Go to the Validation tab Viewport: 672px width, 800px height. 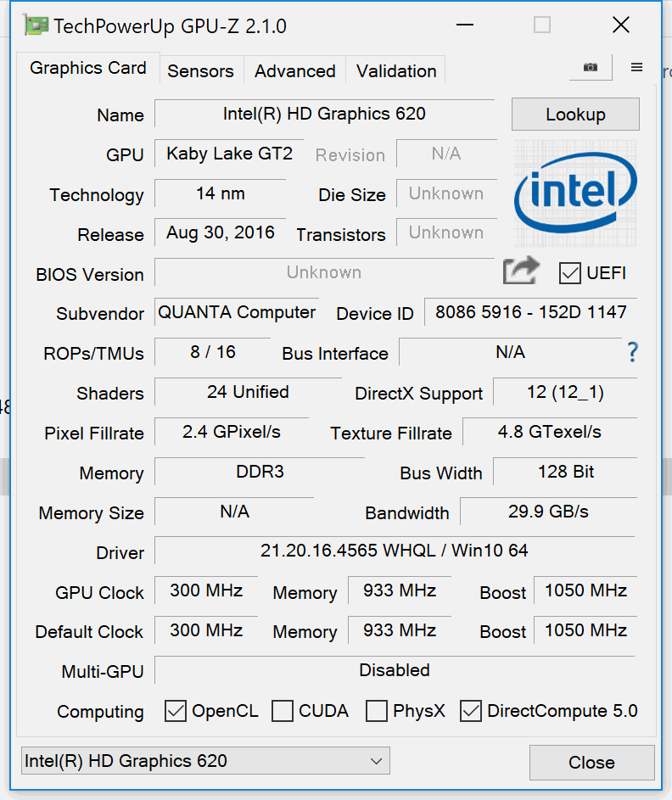[396, 70]
